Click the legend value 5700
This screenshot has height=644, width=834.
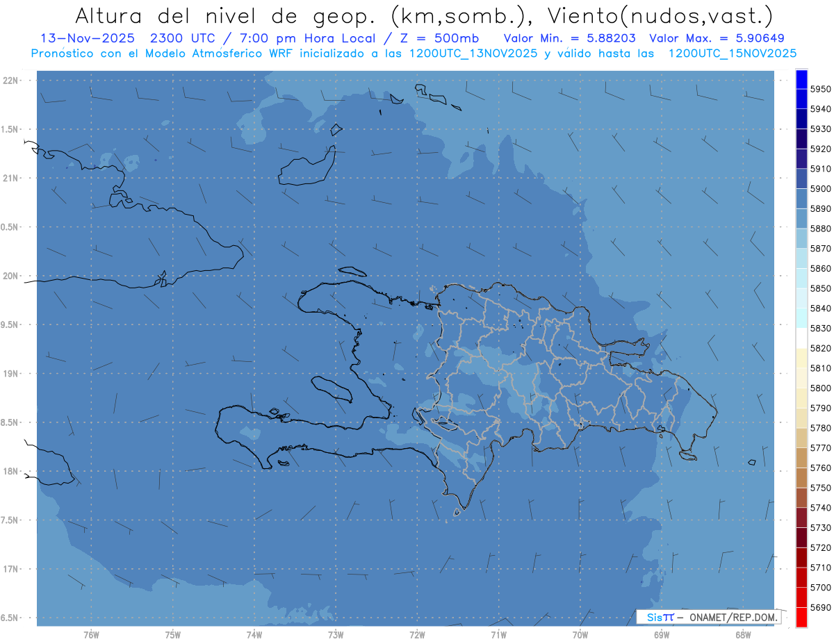pyautogui.click(x=821, y=587)
